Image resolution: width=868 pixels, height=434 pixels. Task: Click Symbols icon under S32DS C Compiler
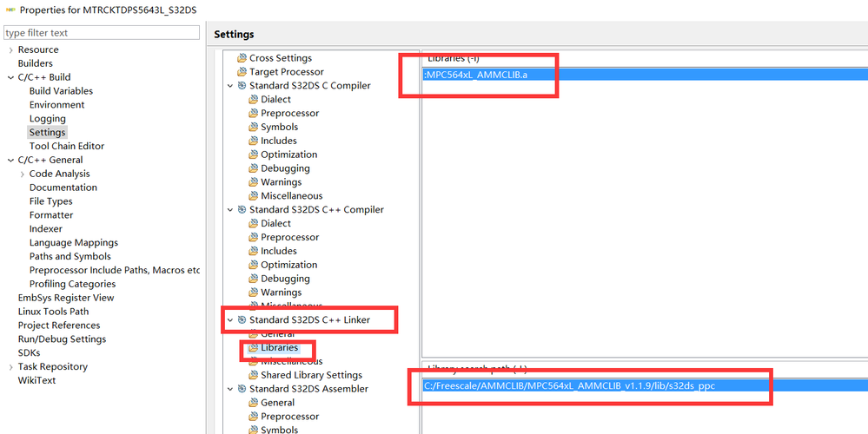tap(253, 127)
